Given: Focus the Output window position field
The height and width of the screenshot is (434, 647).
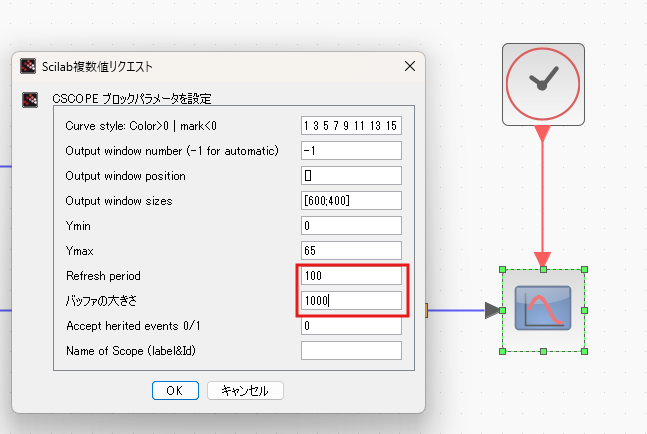Looking at the screenshot, I should click(x=350, y=175).
